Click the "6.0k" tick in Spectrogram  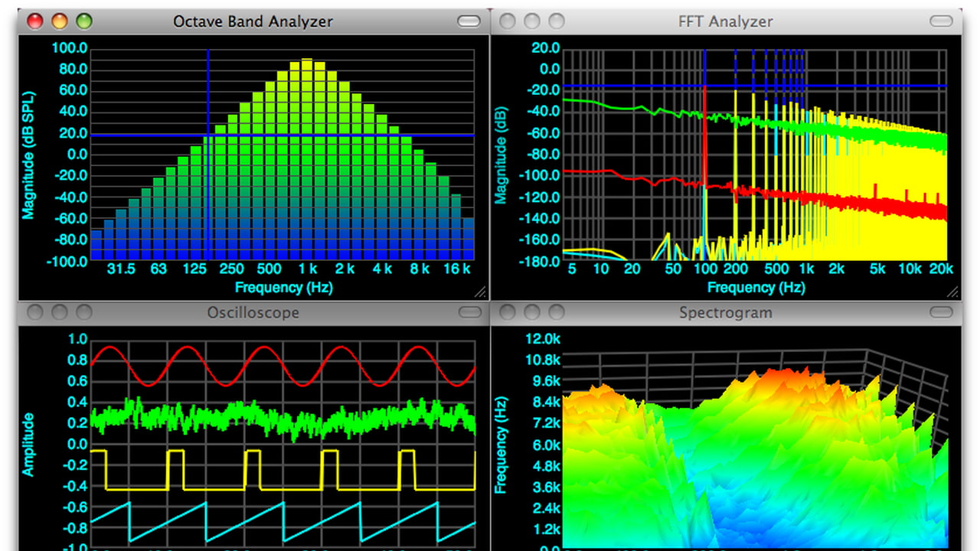click(546, 445)
